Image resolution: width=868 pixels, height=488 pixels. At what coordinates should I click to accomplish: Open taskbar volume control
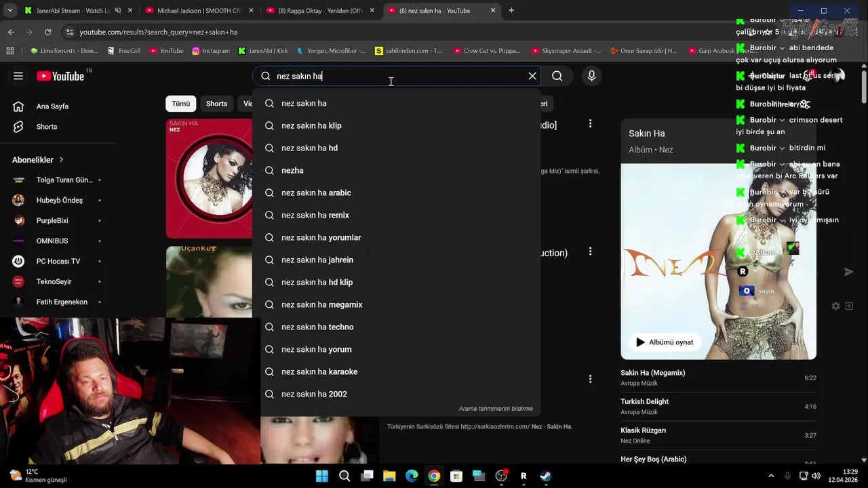(816, 476)
